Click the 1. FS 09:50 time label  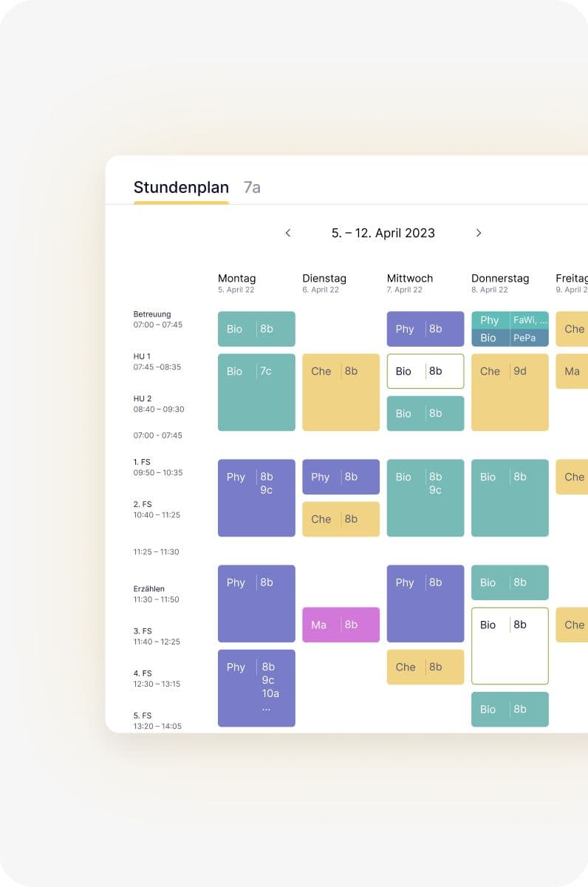point(151,467)
